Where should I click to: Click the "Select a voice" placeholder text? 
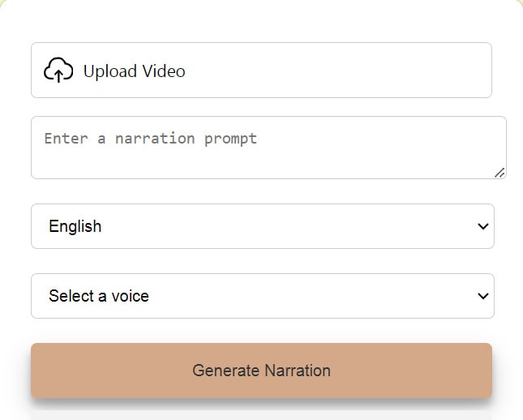[99, 296]
